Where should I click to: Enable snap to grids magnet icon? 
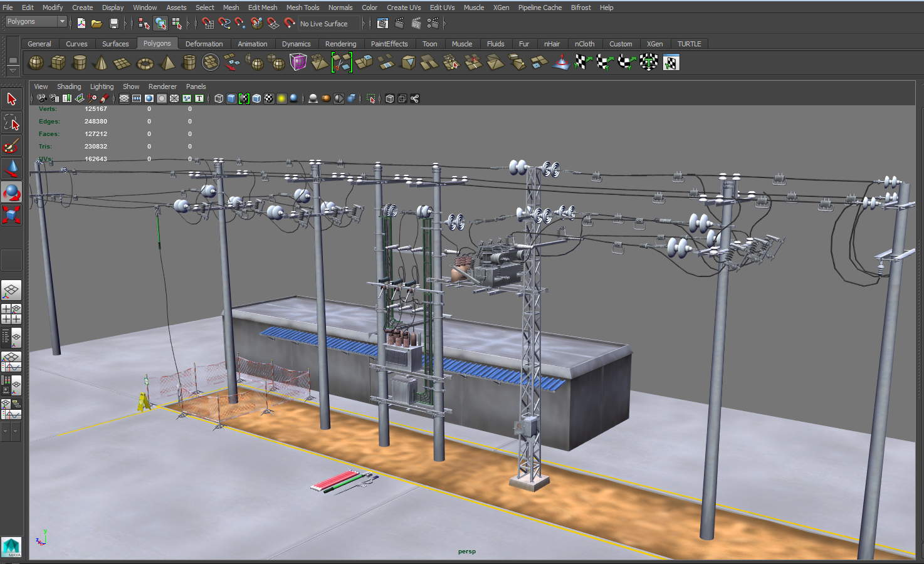tap(207, 23)
